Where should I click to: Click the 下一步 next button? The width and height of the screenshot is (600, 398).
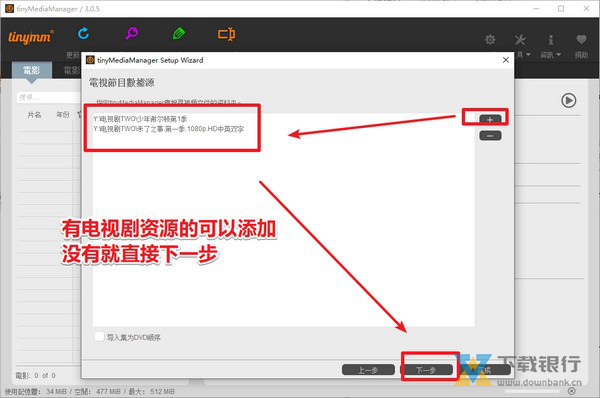[426, 370]
